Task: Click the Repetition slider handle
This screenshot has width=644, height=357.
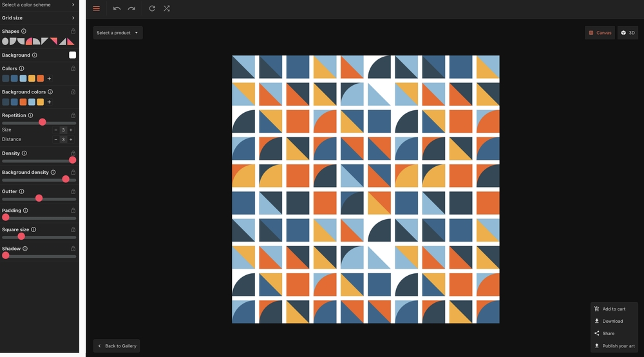Action: click(x=43, y=122)
